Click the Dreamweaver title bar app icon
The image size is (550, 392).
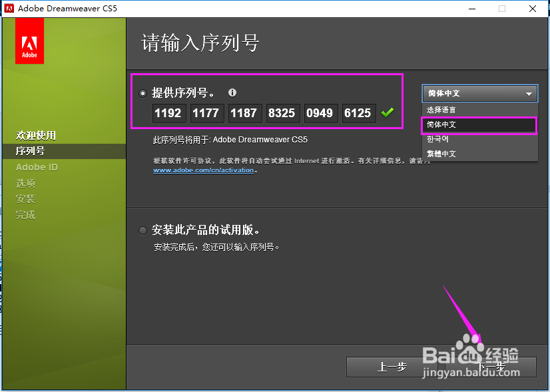[x=9, y=9]
